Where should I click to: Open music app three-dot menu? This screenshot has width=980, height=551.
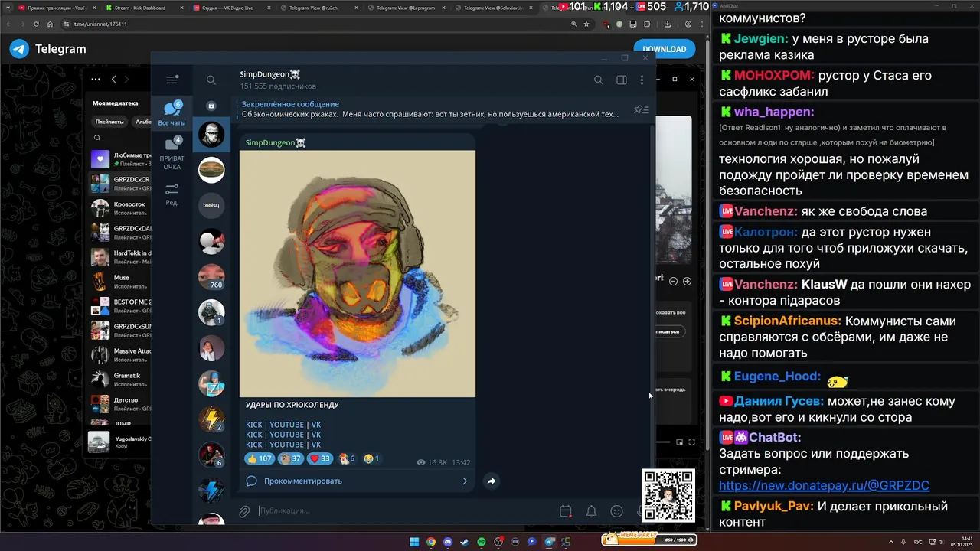click(96, 79)
